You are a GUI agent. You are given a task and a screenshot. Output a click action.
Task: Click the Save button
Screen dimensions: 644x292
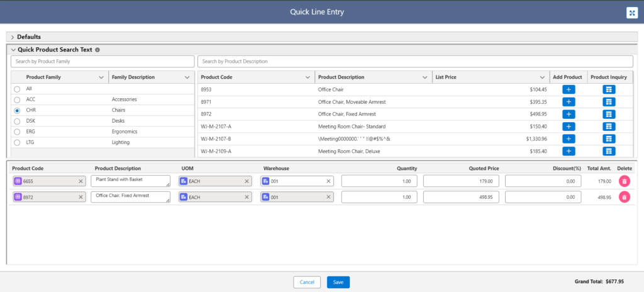[x=338, y=282]
